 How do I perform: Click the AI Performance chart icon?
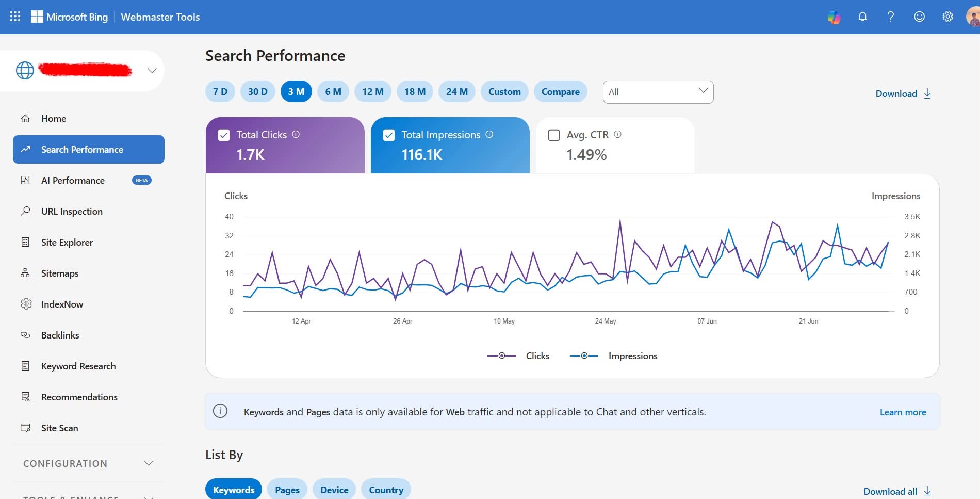(x=25, y=180)
